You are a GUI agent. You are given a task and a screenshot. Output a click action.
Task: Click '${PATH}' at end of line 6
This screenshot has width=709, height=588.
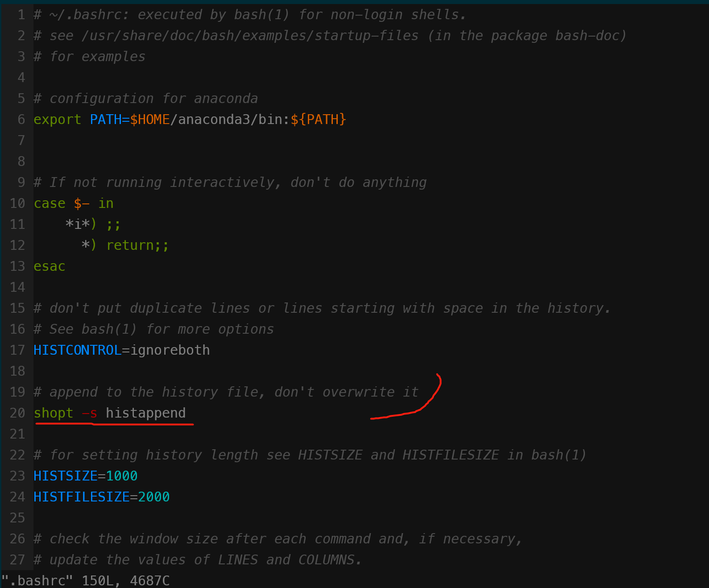(x=319, y=120)
